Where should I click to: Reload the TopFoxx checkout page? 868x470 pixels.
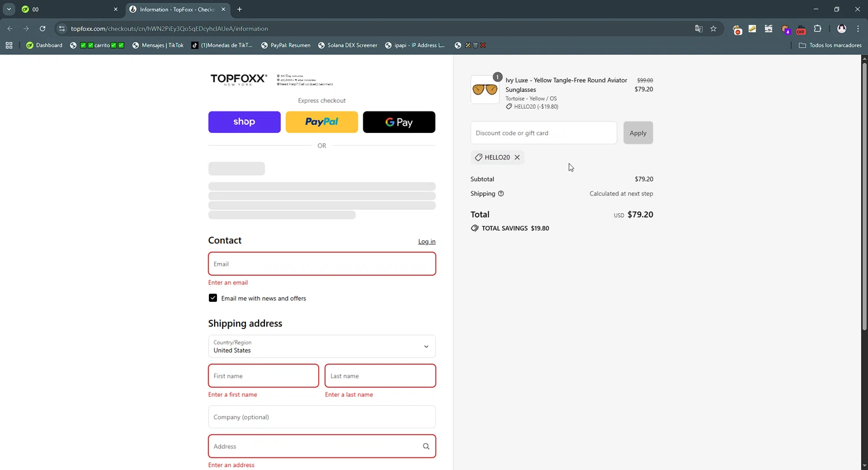pos(42,28)
